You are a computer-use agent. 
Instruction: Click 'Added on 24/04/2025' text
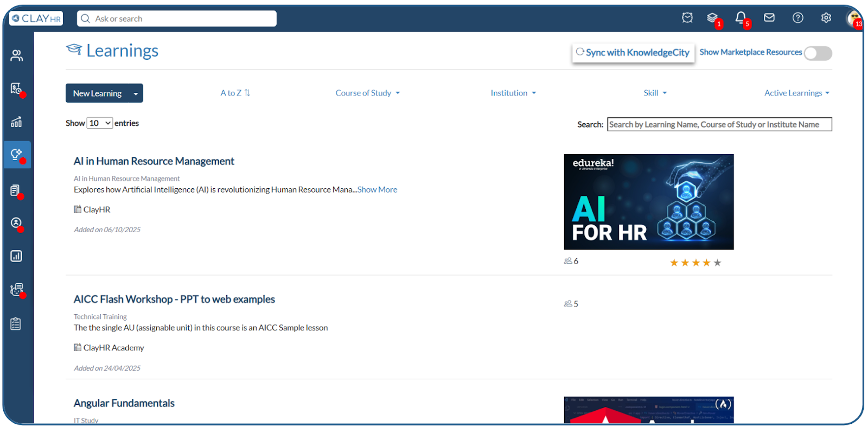click(x=107, y=368)
